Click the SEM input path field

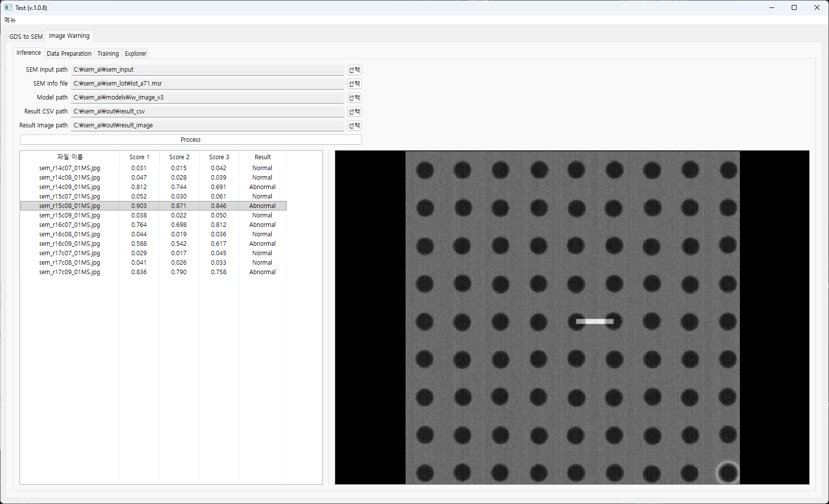point(207,70)
